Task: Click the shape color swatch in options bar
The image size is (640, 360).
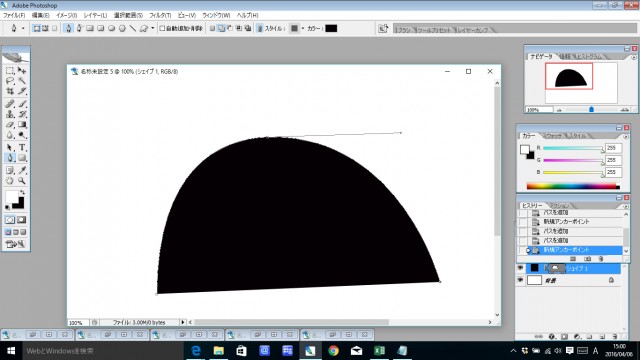Action: [331, 28]
